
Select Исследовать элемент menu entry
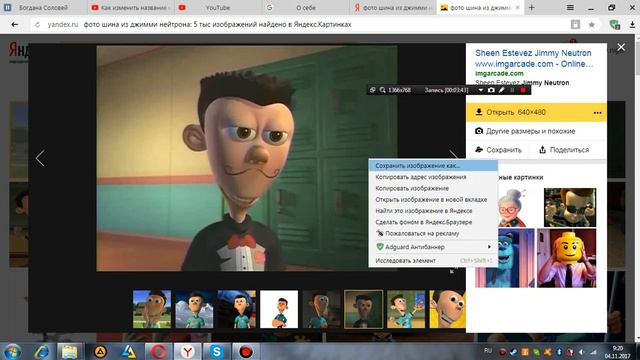pyautogui.click(x=433, y=260)
